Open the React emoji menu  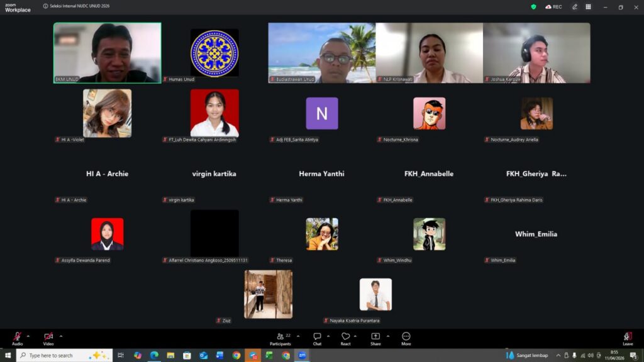pyautogui.click(x=345, y=337)
